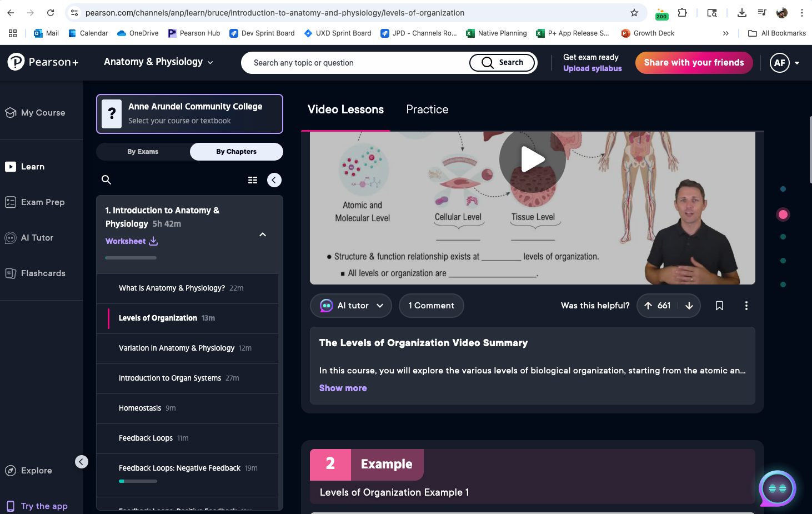Click the Show more summary link
Image resolution: width=812 pixels, height=514 pixels.
click(343, 388)
